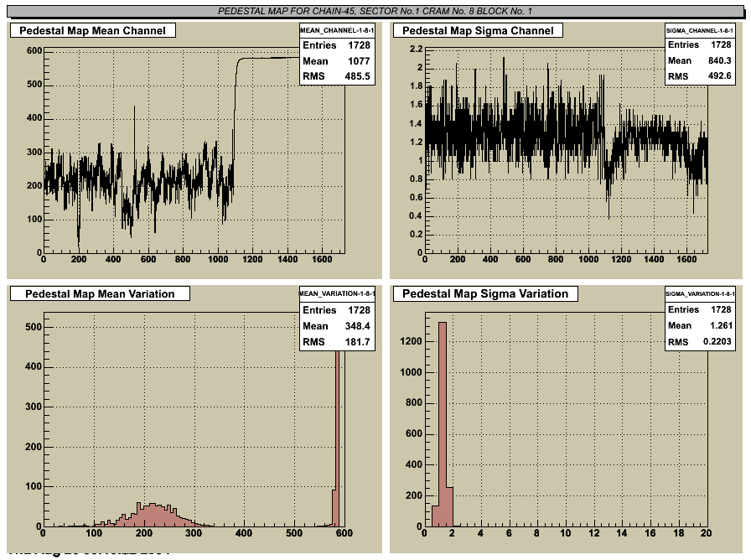Click y-axis label 600 on Mean Channel plot
The image size is (751, 560).
pyautogui.click(x=34, y=51)
